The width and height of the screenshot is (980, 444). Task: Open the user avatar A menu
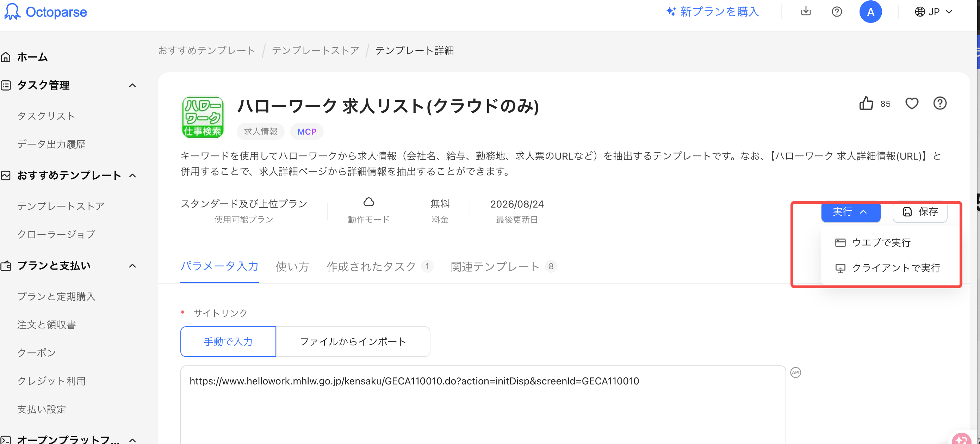(x=870, y=12)
